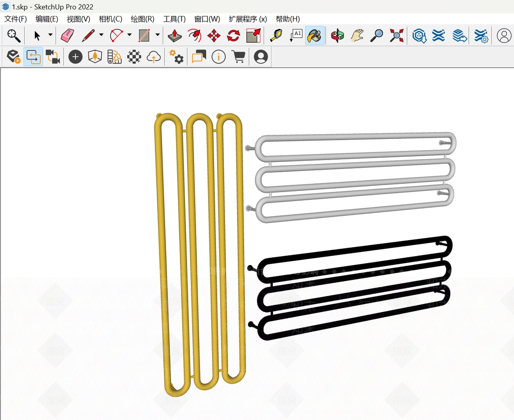Select the Paint Bucket tool
This screenshot has height=420, width=514.
click(x=315, y=36)
